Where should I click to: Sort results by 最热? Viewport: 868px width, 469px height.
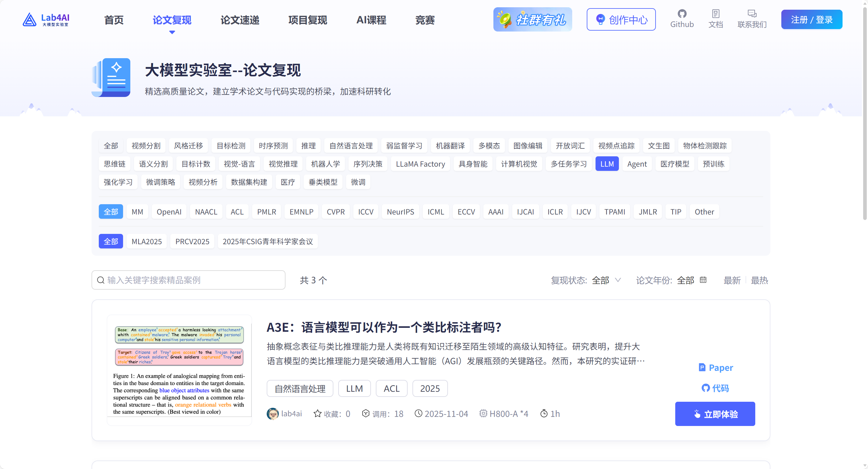tap(759, 280)
